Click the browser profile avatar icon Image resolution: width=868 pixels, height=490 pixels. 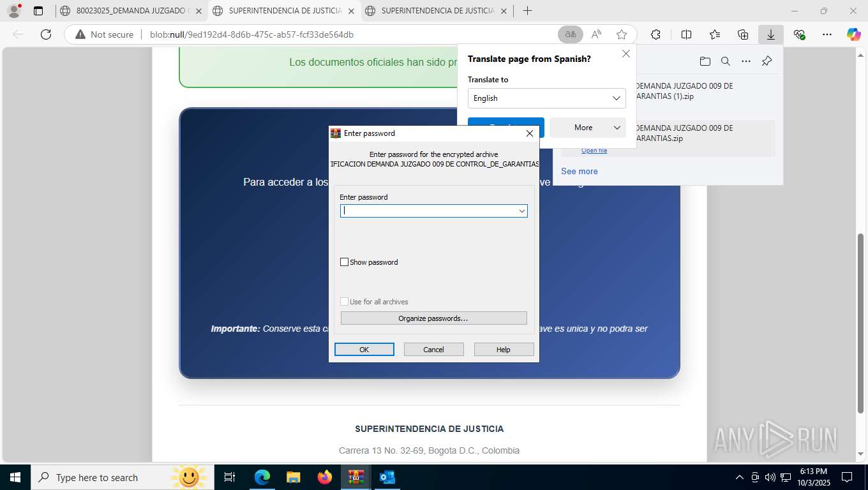(x=13, y=11)
